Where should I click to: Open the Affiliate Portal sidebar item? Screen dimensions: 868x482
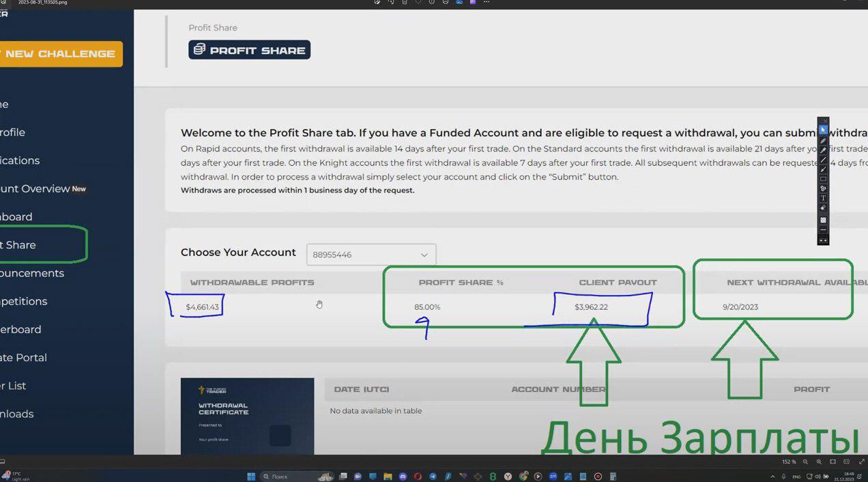coord(23,357)
